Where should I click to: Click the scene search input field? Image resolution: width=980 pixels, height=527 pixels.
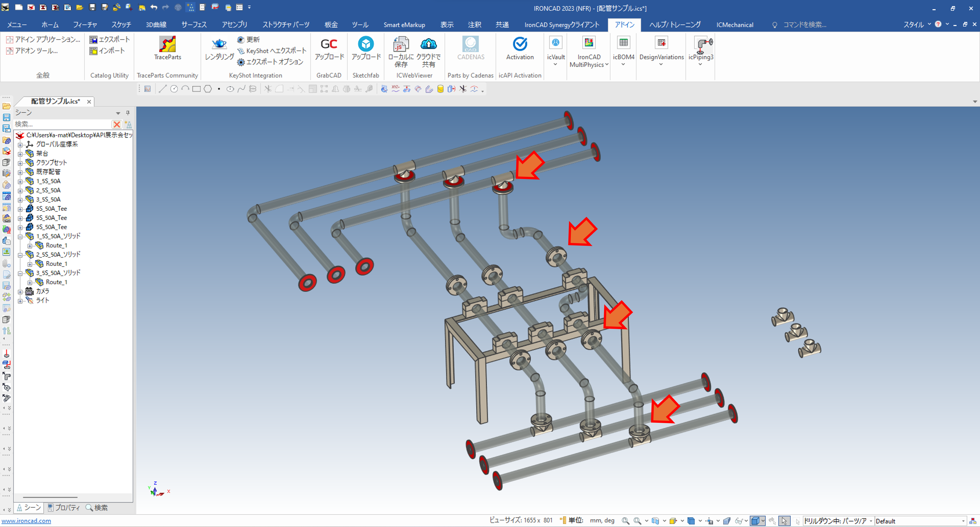61,124
